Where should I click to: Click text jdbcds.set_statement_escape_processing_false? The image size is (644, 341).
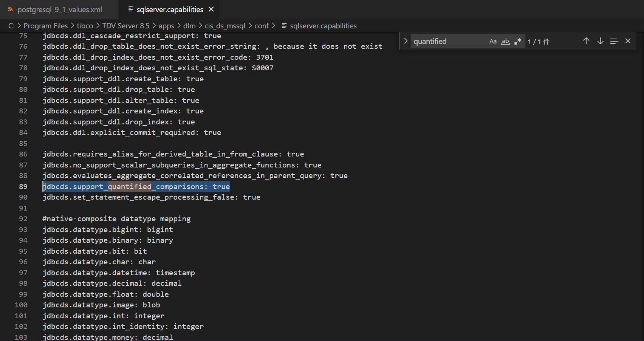pos(138,197)
